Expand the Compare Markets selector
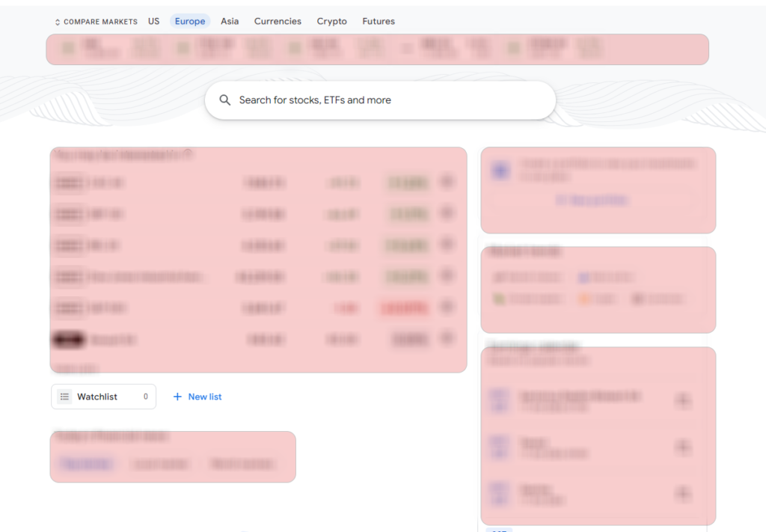Image resolution: width=766 pixels, height=532 pixels. click(x=96, y=22)
